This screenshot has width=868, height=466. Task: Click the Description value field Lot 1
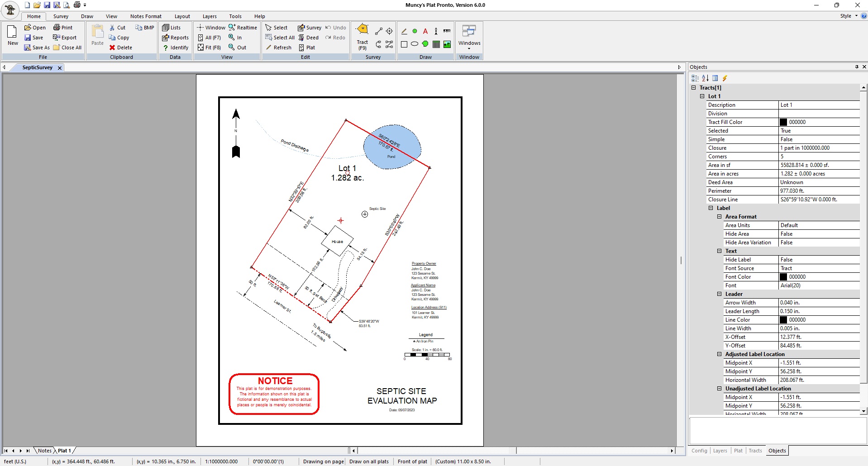coord(819,105)
